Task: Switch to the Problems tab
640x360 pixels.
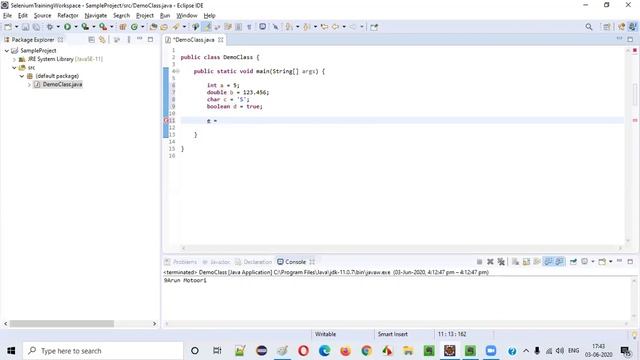Action: click(180, 262)
